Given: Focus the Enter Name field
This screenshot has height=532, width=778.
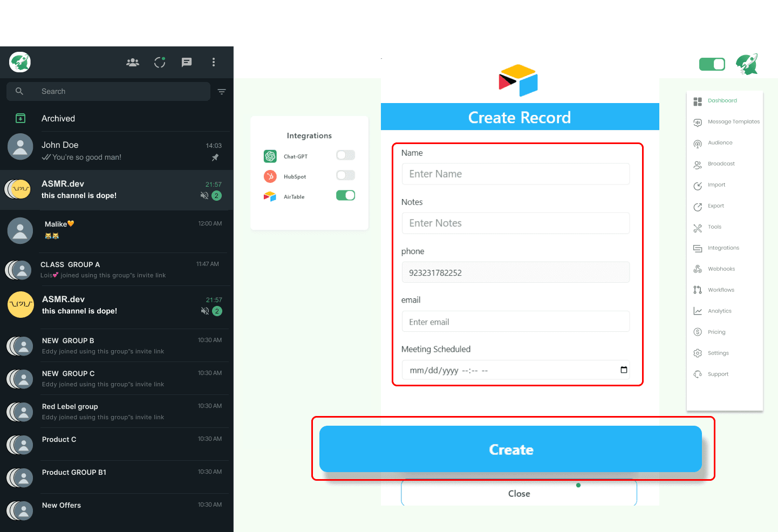Looking at the screenshot, I should pos(516,174).
